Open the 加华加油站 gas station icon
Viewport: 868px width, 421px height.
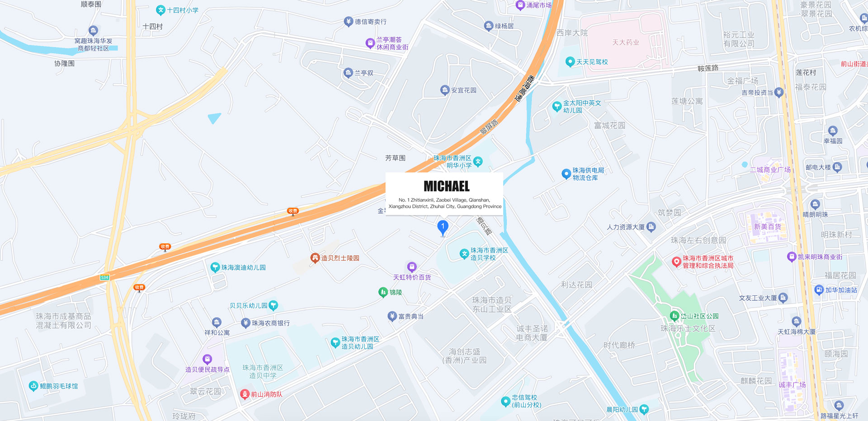[x=819, y=290]
